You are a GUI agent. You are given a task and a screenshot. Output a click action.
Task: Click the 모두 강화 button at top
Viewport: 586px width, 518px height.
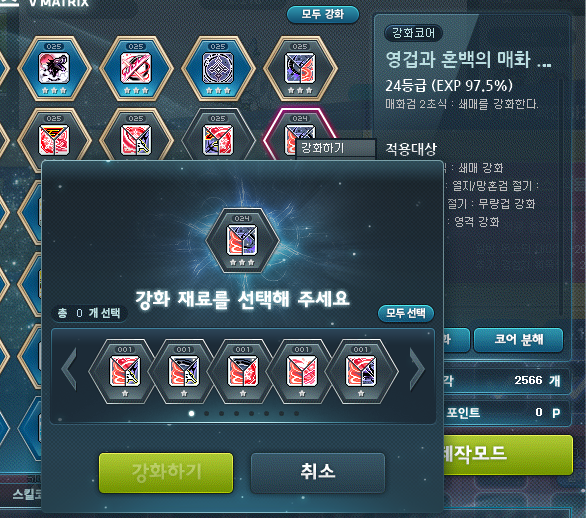323,14
